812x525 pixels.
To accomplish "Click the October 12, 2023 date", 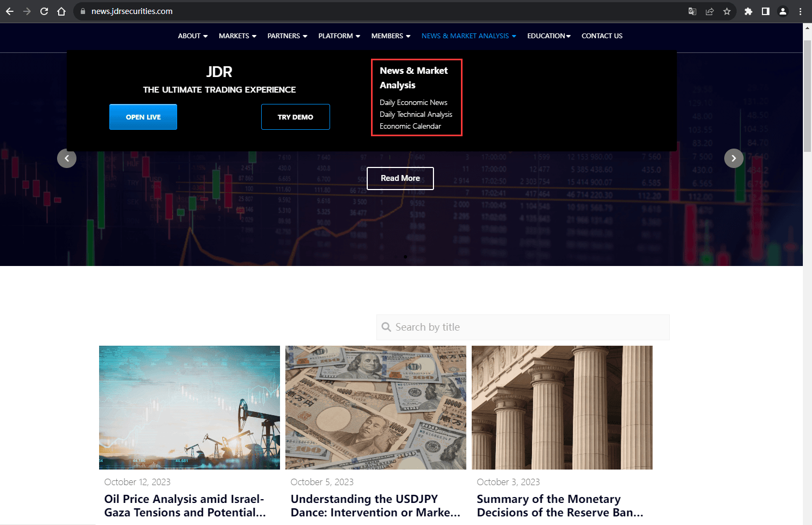I will [x=137, y=482].
